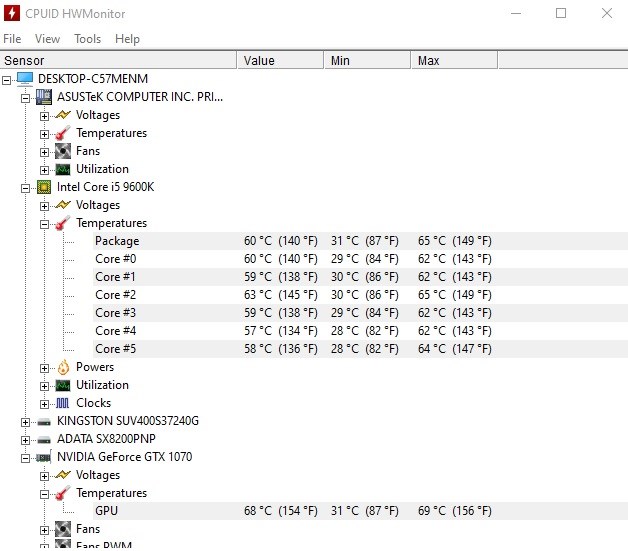This screenshot has height=551, width=628.
Task: Click the Value column header
Action: [x=280, y=60]
